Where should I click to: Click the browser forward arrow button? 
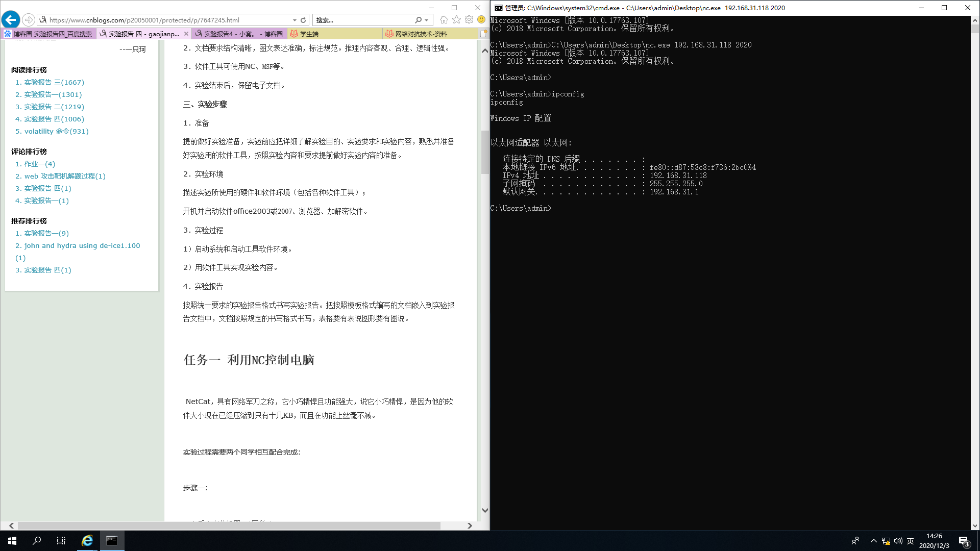pos(29,20)
